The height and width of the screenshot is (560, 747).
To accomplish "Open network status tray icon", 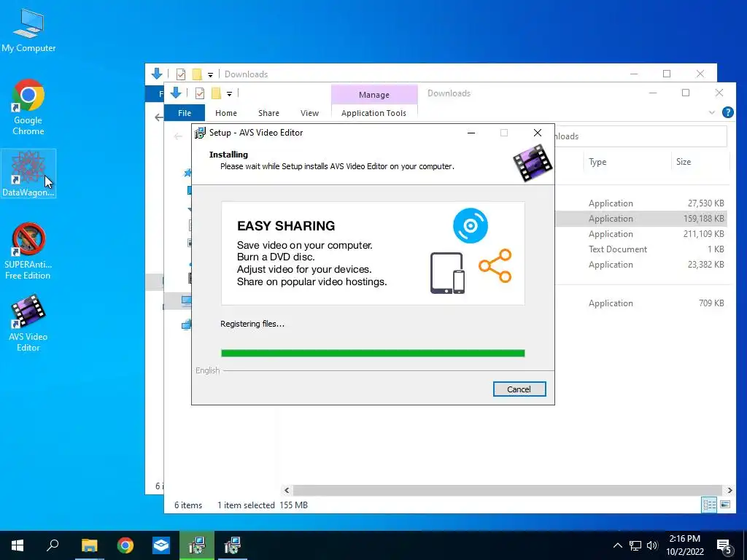I will (x=635, y=545).
